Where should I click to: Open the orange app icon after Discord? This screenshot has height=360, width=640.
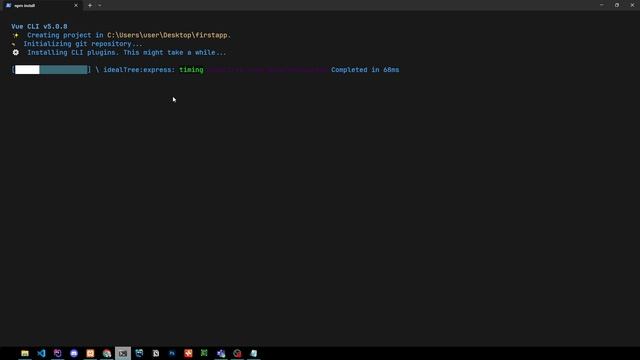[x=90, y=353]
